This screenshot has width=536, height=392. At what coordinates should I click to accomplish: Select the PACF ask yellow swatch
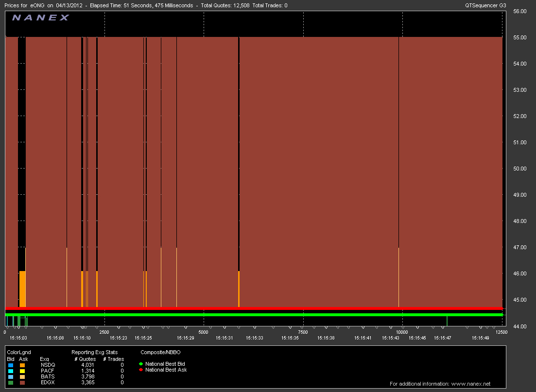[22, 371]
